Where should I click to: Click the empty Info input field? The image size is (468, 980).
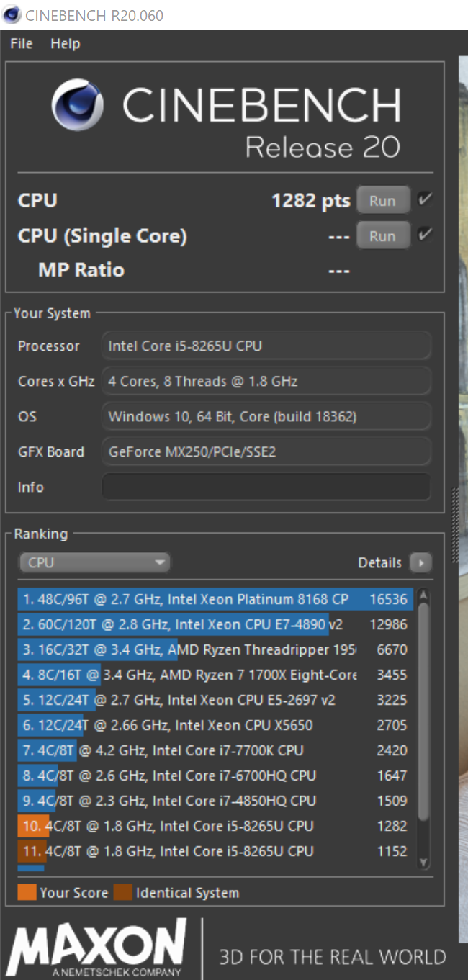click(x=266, y=487)
